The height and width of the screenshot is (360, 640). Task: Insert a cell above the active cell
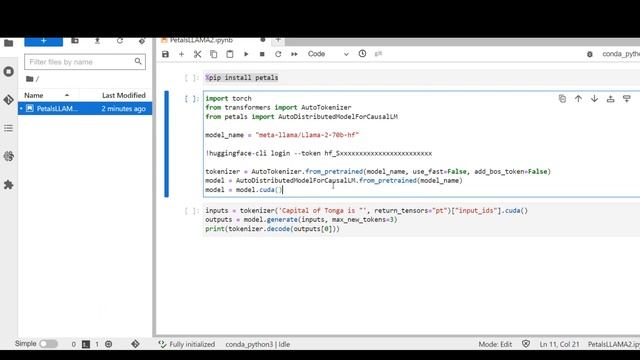[611, 98]
